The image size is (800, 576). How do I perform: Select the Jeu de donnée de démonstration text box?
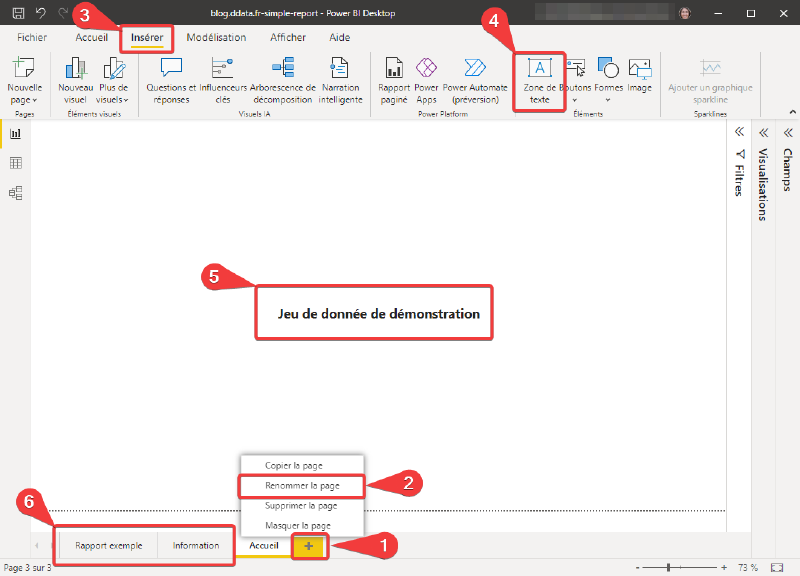pos(374,313)
